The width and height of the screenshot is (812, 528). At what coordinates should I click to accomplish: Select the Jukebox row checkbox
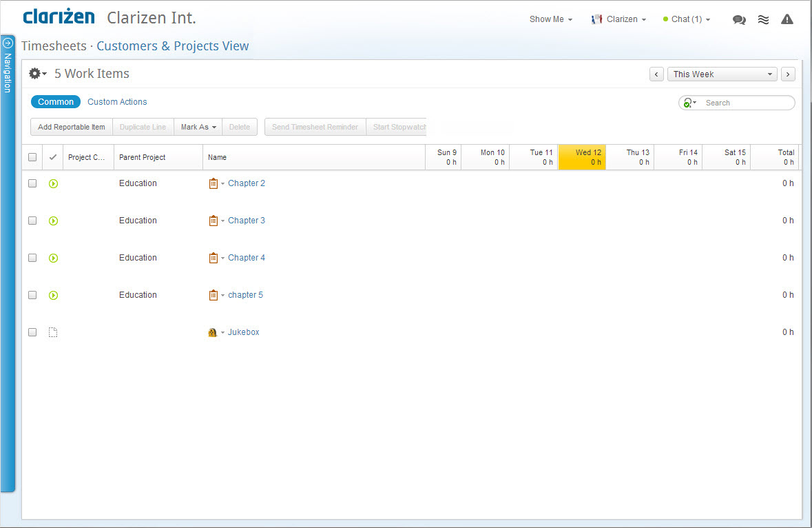coord(32,332)
